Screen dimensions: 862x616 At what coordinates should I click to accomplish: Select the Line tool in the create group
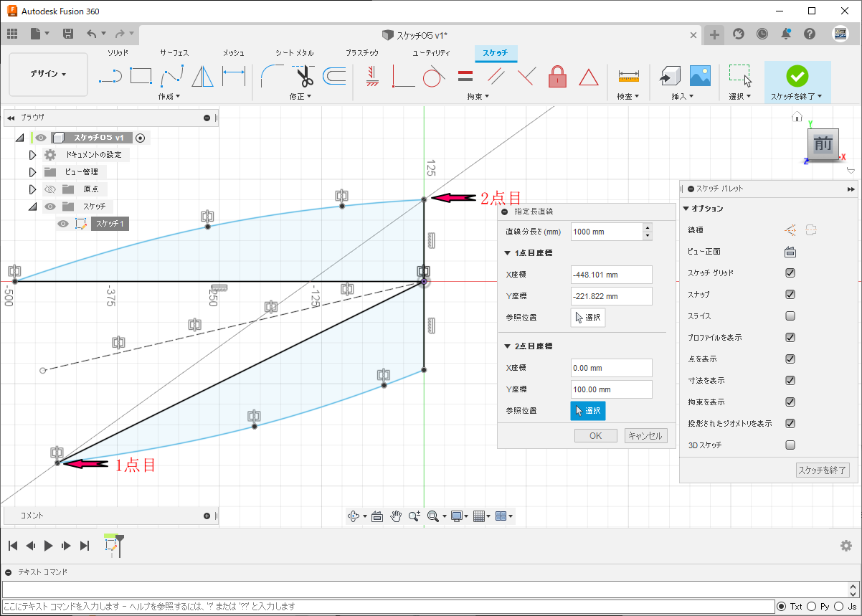tap(110, 76)
